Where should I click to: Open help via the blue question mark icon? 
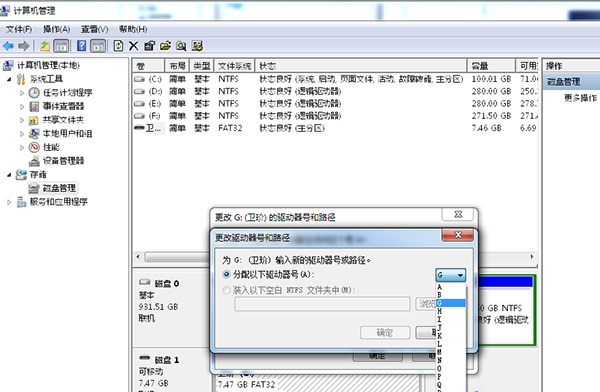tap(82, 46)
